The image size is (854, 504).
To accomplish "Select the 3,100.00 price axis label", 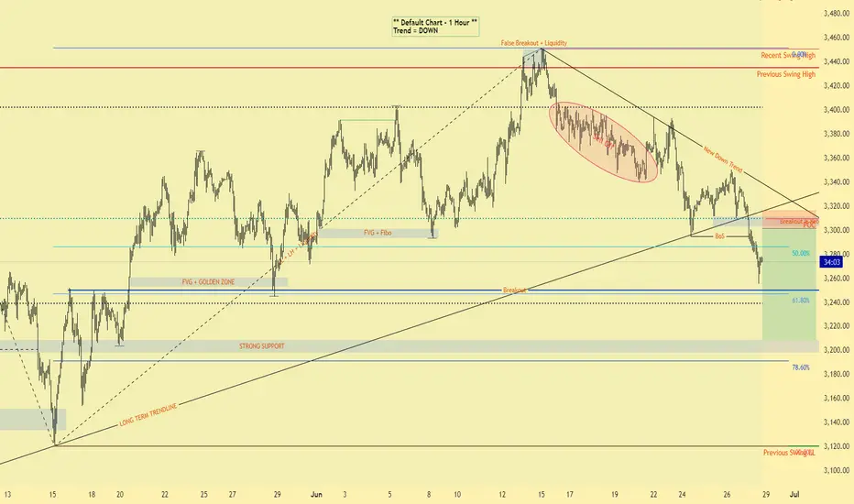I will click(x=837, y=470).
